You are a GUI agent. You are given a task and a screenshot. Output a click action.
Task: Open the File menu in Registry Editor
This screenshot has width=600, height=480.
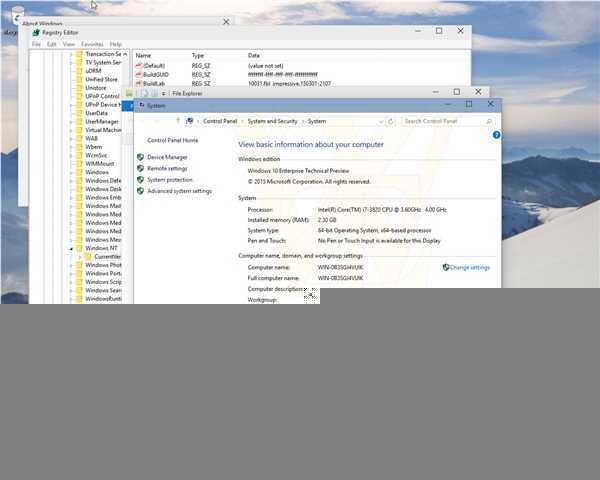(36, 44)
